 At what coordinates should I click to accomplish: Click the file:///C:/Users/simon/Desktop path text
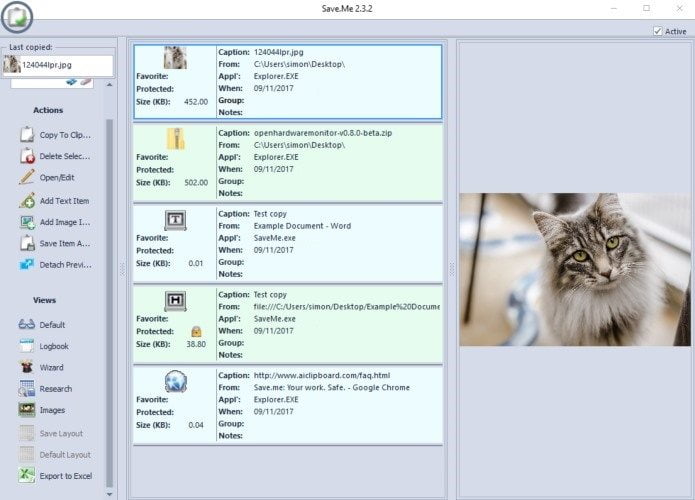347,306
